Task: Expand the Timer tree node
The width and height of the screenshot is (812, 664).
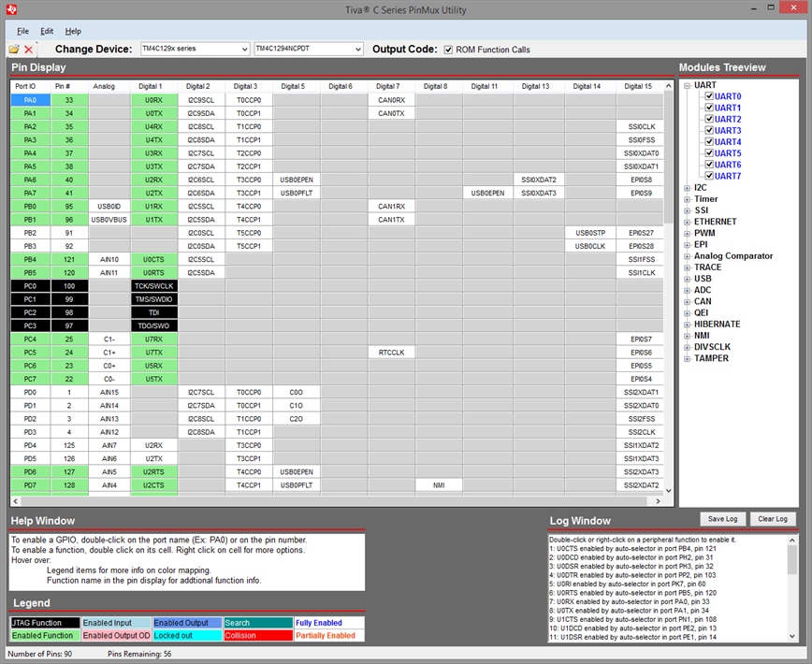Action: click(x=688, y=199)
